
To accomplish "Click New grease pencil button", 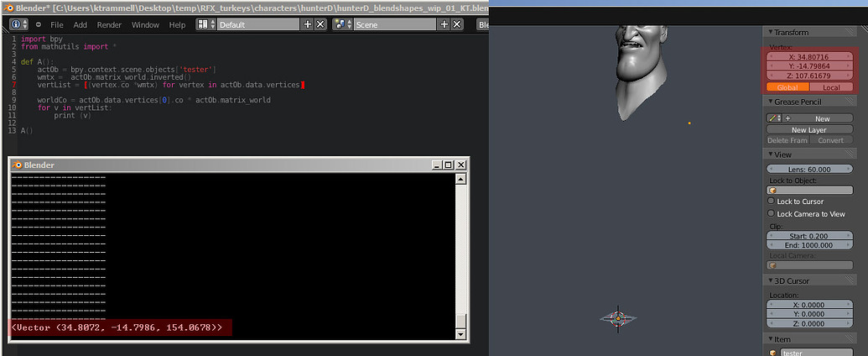I will tap(822, 118).
